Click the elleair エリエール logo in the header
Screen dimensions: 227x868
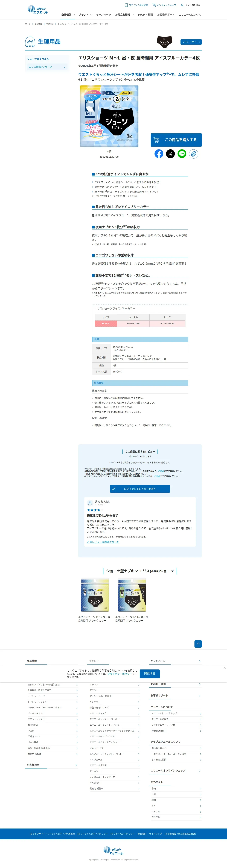tap(38, 10)
